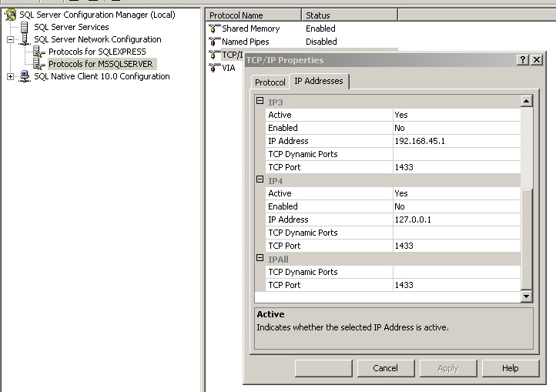556x392 pixels.
Task: Select Protocols for SQLEXPRESS node
Action: click(x=97, y=52)
